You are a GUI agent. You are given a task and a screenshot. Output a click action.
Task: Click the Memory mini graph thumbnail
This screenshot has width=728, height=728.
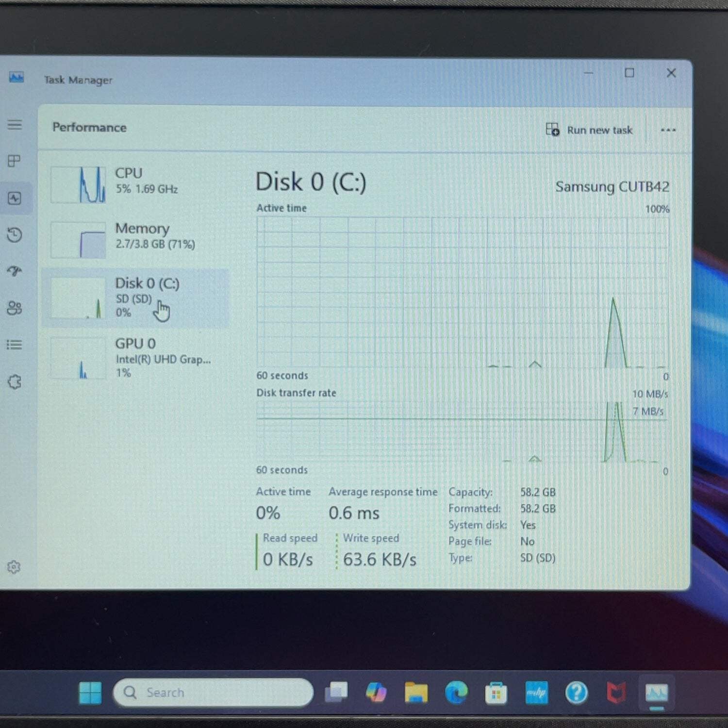(78, 240)
